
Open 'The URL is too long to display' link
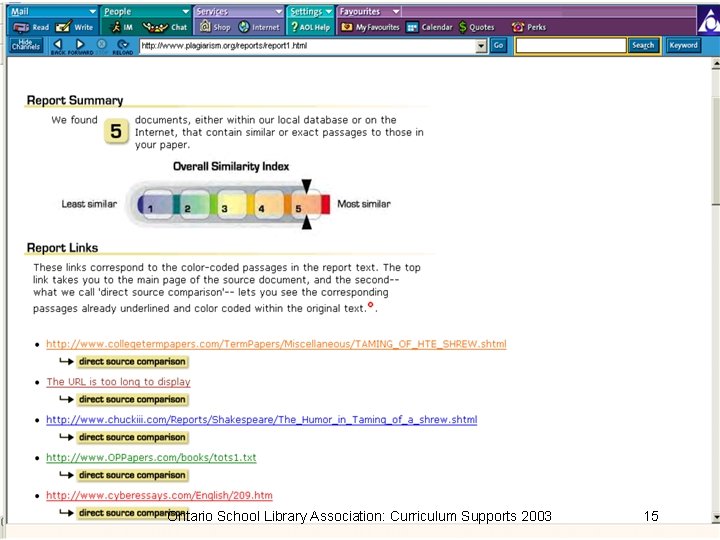tap(118, 382)
